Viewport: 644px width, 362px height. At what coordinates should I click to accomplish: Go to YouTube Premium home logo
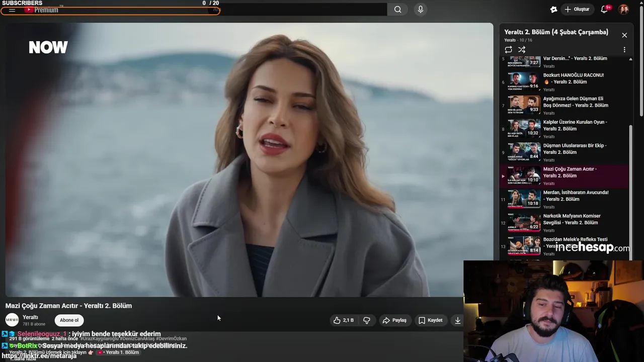click(x=42, y=10)
